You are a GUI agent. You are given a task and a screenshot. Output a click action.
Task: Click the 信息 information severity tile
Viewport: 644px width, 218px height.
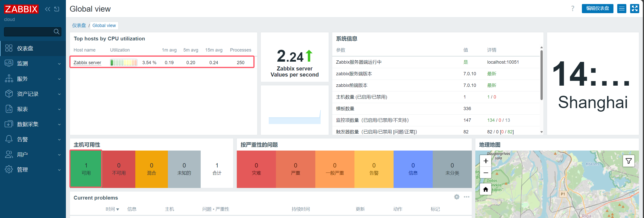click(x=413, y=169)
